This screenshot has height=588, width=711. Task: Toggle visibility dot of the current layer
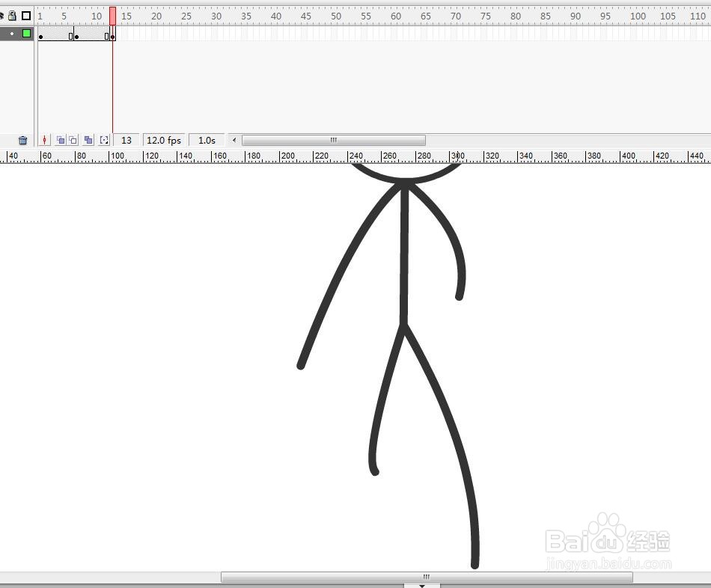(x=11, y=34)
